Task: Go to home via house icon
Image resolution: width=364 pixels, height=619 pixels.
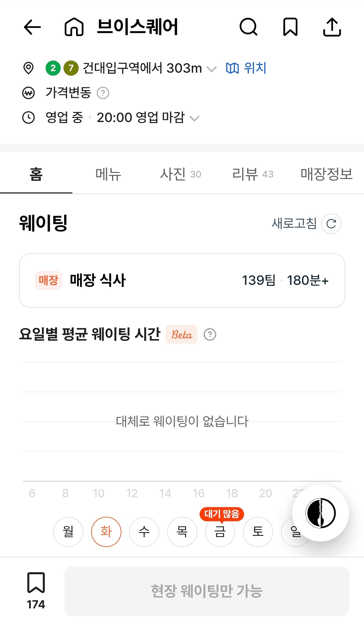Action: click(74, 27)
